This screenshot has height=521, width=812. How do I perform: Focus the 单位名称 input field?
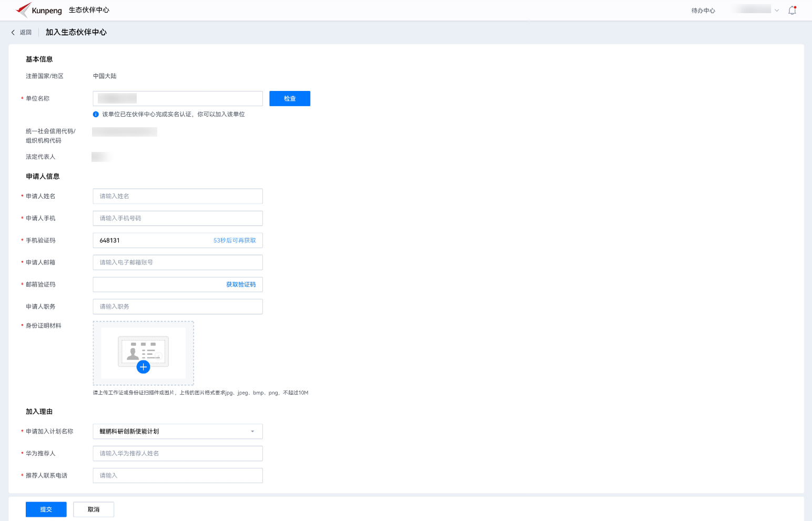tap(178, 98)
